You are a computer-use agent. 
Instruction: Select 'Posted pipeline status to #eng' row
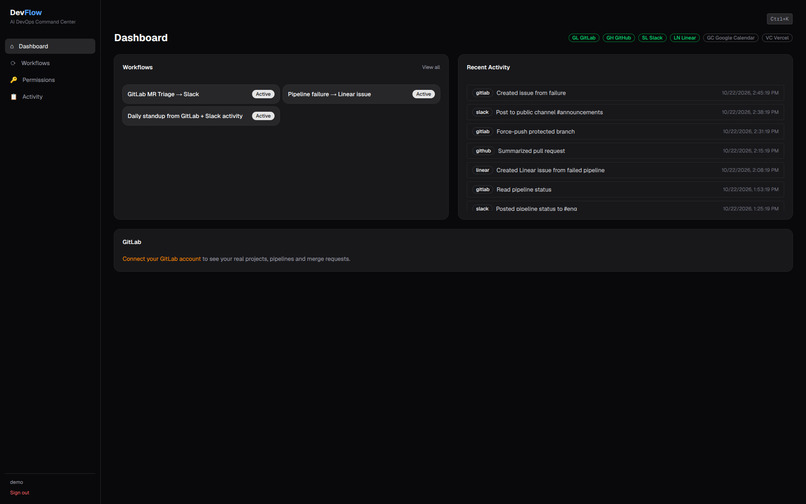point(625,208)
